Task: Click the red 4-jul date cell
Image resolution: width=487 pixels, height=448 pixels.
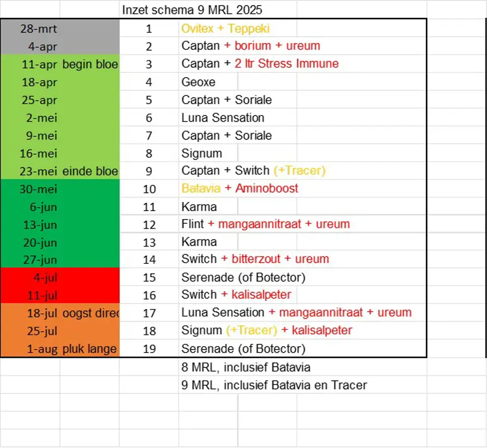Action: (x=45, y=277)
